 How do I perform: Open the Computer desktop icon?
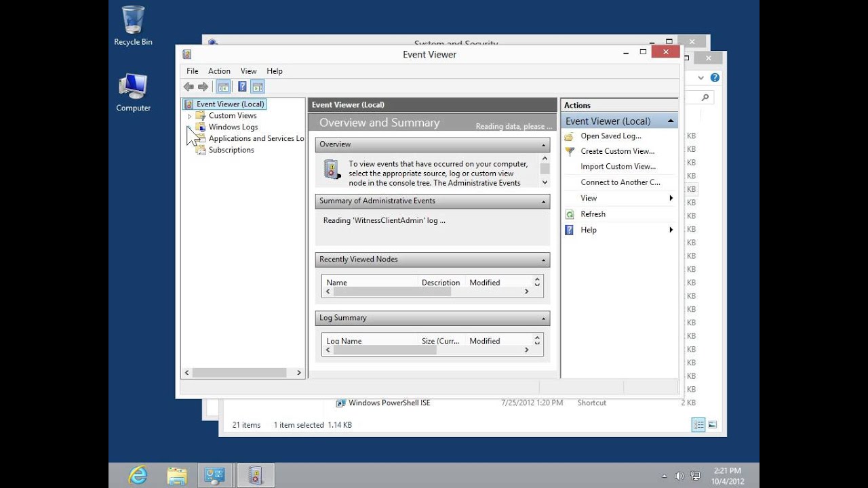point(133,93)
